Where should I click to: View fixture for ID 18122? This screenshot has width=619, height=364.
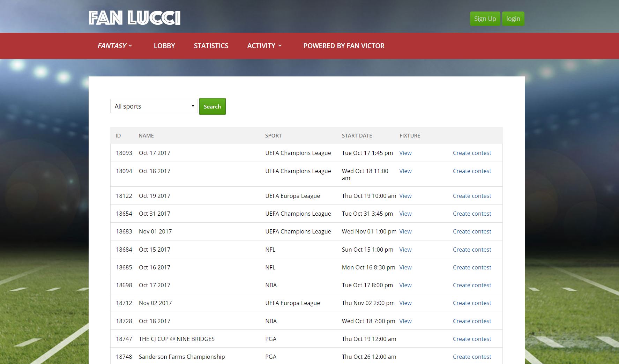[x=405, y=196]
